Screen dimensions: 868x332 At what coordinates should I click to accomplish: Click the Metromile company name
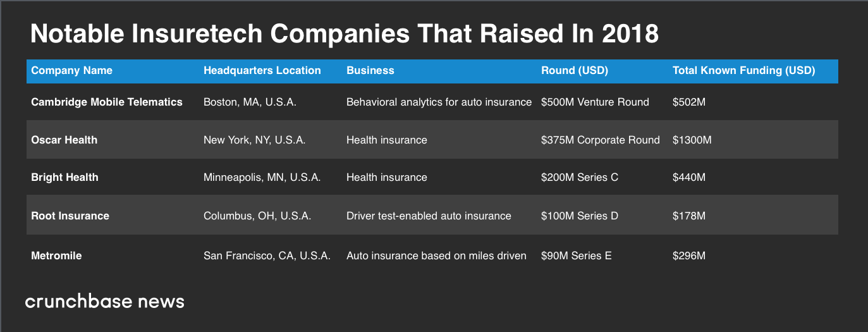tap(56, 255)
